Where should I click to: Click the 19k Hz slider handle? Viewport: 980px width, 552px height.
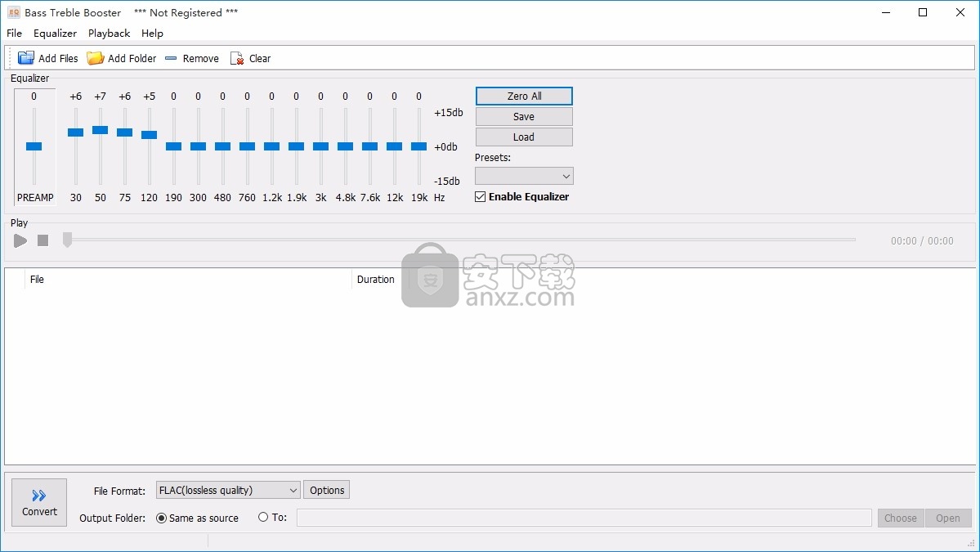pyautogui.click(x=418, y=146)
